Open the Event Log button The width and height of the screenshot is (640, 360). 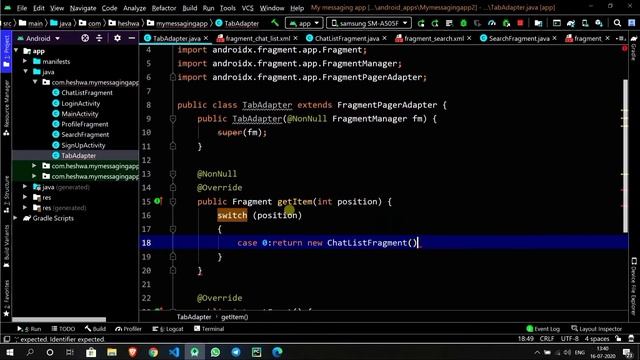point(543,329)
